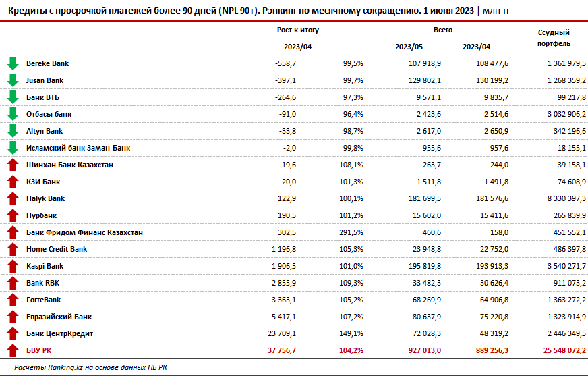Click the red up arrow beside БВУ РК

pyautogui.click(x=13, y=350)
